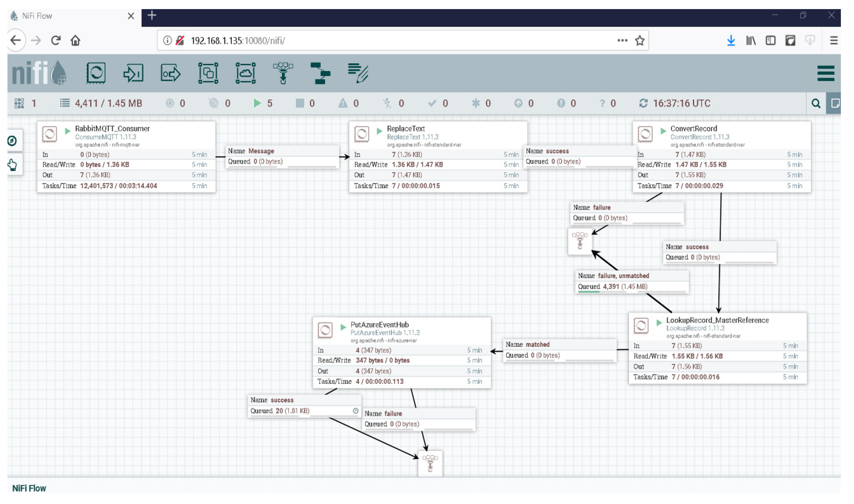Open the NiFi global hamburger menu

coord(826,73)
